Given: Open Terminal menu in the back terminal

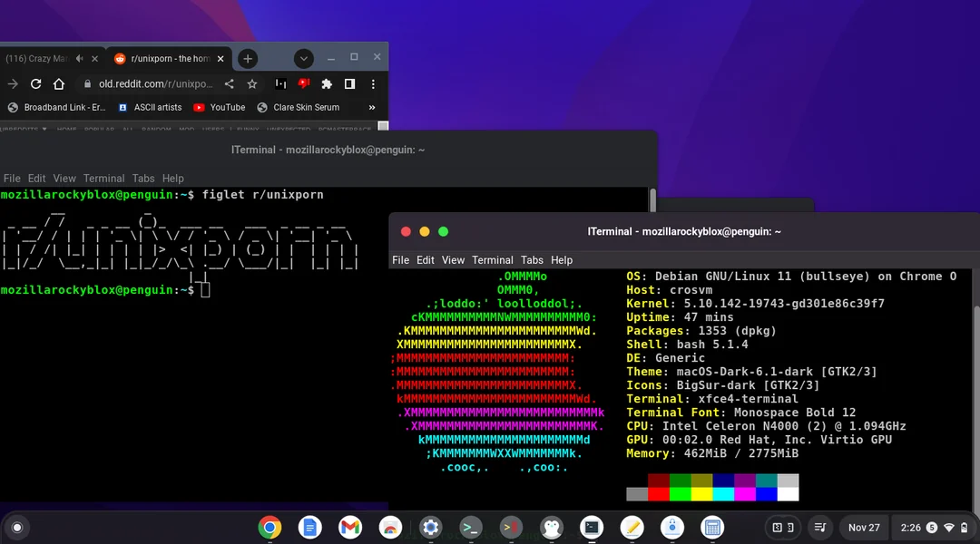Looking at the screenshot, I should click(103, 179).
